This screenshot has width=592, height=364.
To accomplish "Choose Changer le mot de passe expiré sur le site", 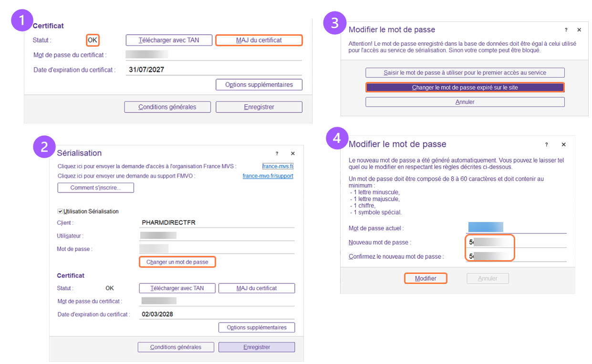I will (x=465, y=88).
